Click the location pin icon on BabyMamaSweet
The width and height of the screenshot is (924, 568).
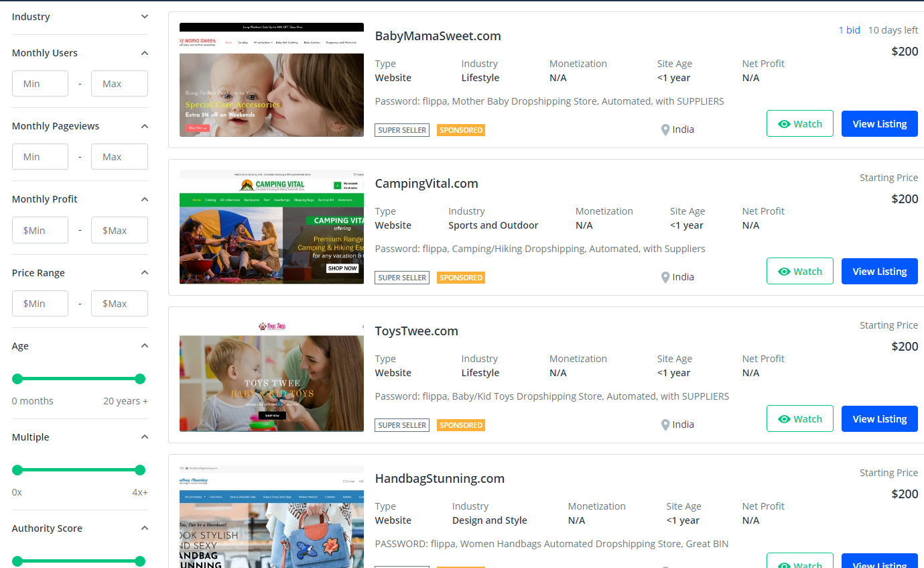click(x=665, y=130)
